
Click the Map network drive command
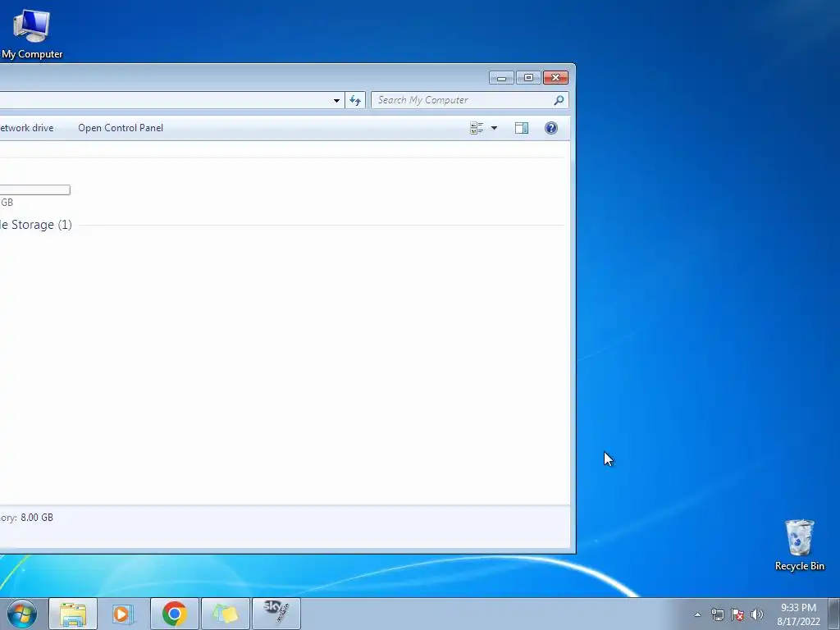tap(27, 128)
